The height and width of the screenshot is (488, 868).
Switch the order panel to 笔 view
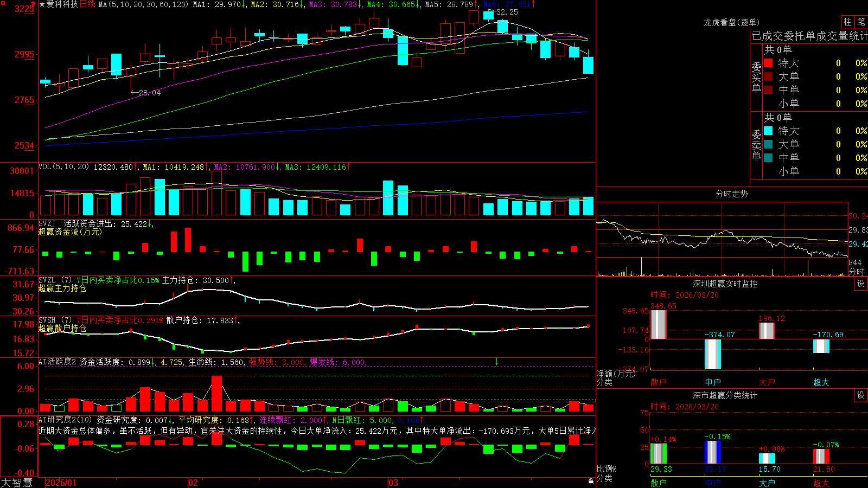861,22
